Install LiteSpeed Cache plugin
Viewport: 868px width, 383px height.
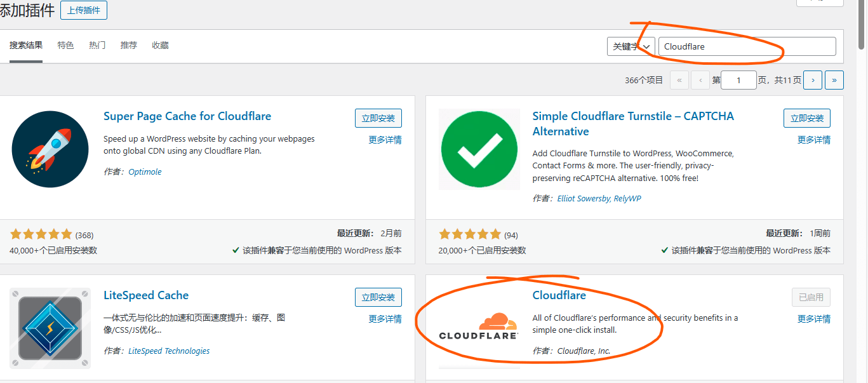(378, 297)
